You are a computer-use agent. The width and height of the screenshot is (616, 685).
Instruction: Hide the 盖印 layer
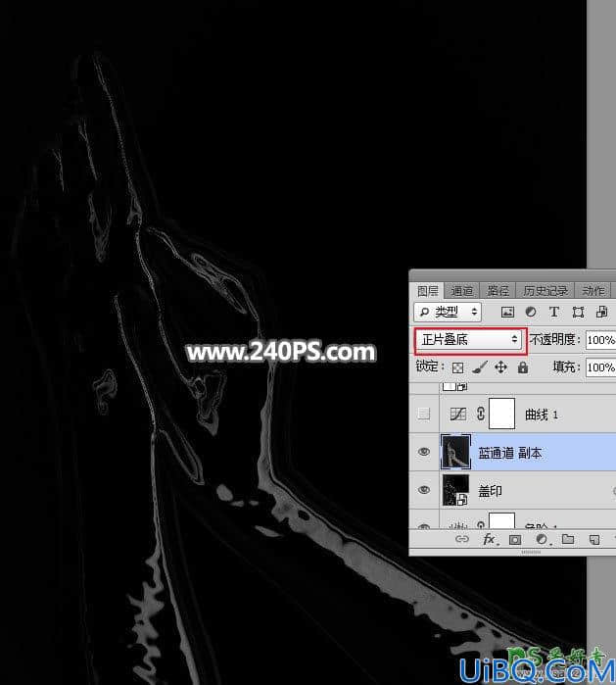(x=424, y=490)
